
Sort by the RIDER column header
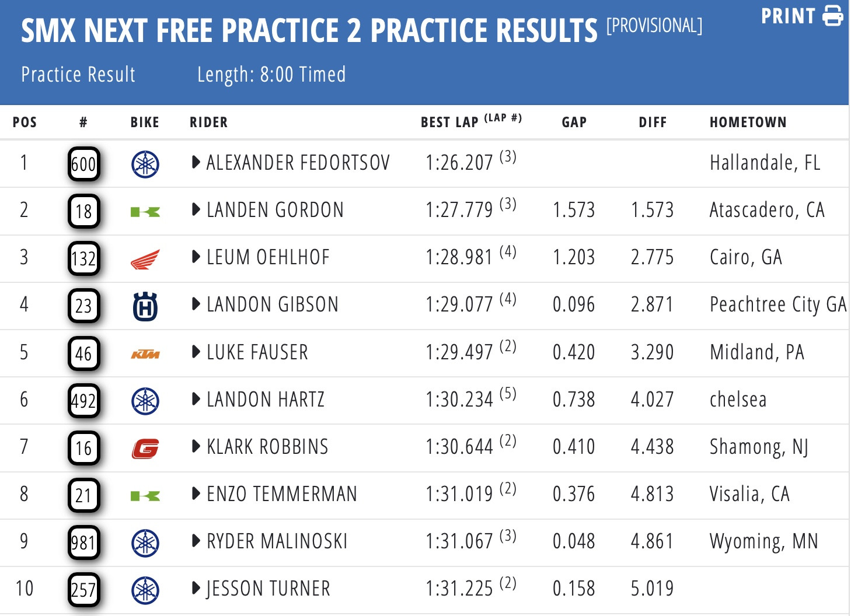tap(208, 122)
